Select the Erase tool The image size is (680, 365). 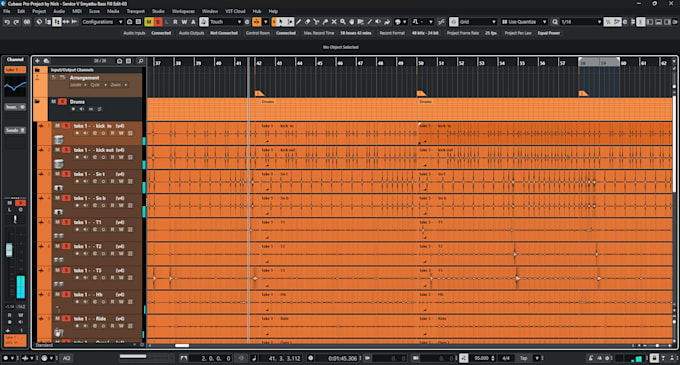(307, 22)
